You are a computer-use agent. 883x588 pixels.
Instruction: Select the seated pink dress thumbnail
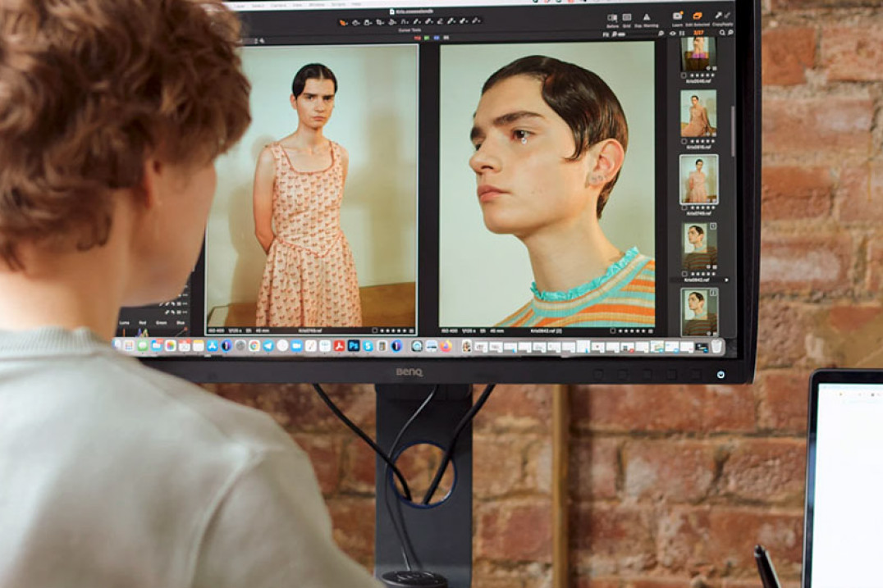pyautogui.click(x=698, y=114)
